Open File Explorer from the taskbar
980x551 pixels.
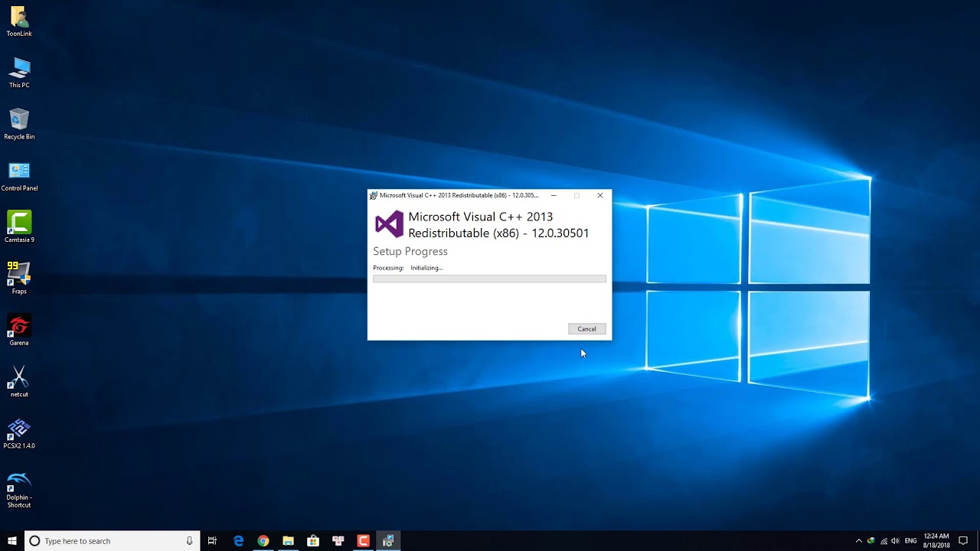point(288,541)
